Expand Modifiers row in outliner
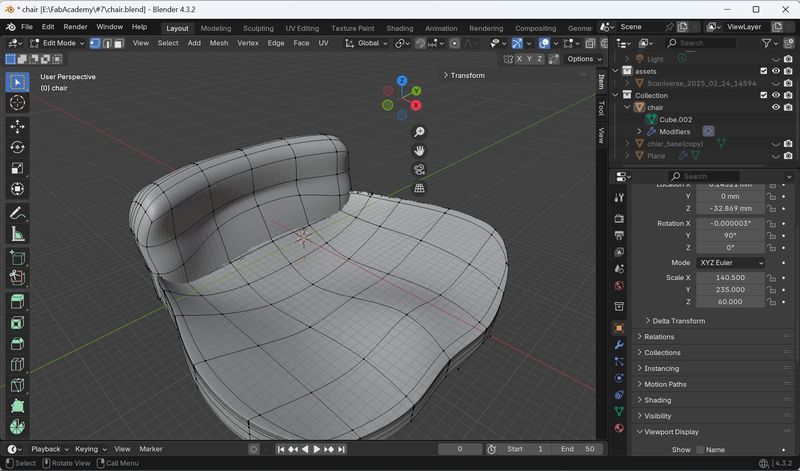 click(639, 132)
